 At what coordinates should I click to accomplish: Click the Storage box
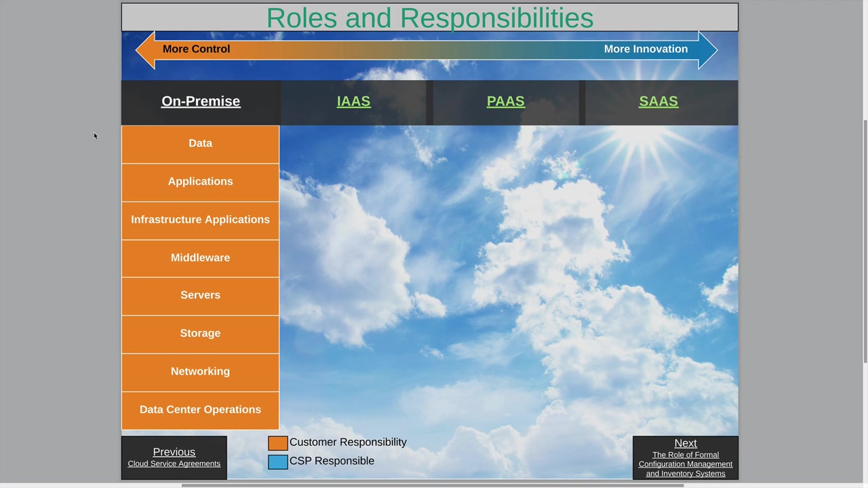click(x=200, y=333)
